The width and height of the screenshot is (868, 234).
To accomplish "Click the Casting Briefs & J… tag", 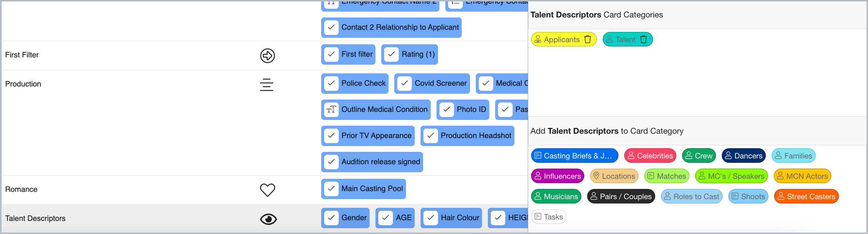I will click(x=575, y=156).
